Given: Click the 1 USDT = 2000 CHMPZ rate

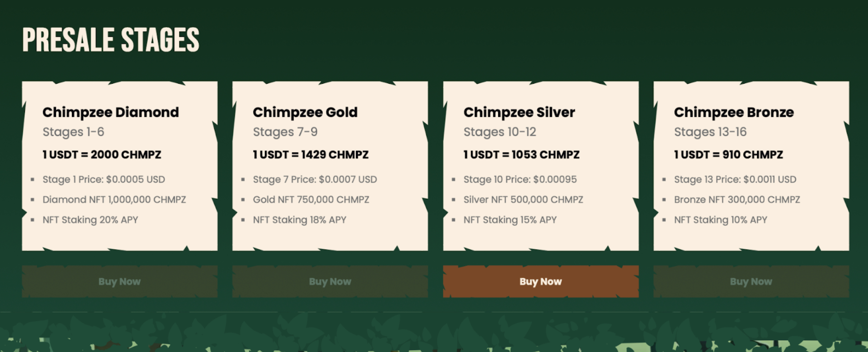Looking at the screenshot, I should click(102, 155).
